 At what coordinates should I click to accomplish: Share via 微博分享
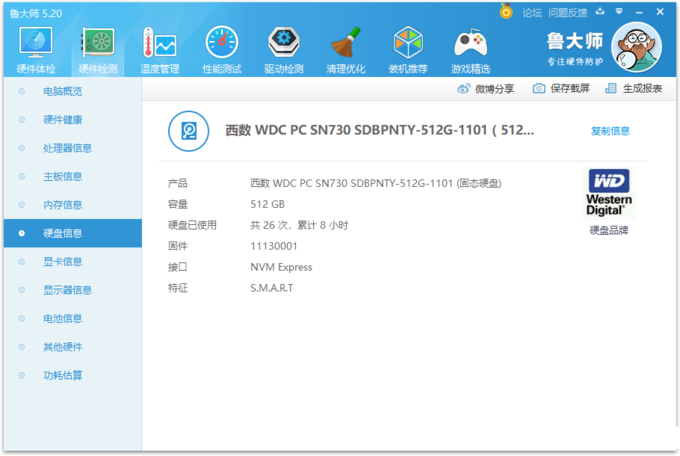[485, 89]
